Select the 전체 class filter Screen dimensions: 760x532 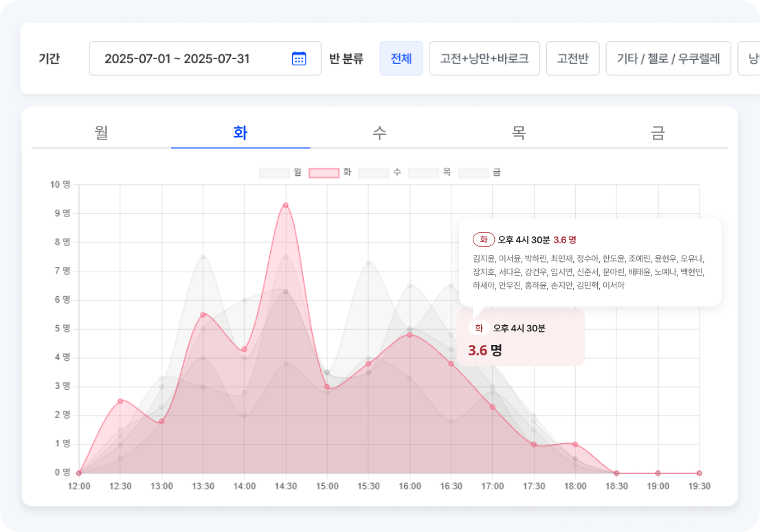point(401,58)
